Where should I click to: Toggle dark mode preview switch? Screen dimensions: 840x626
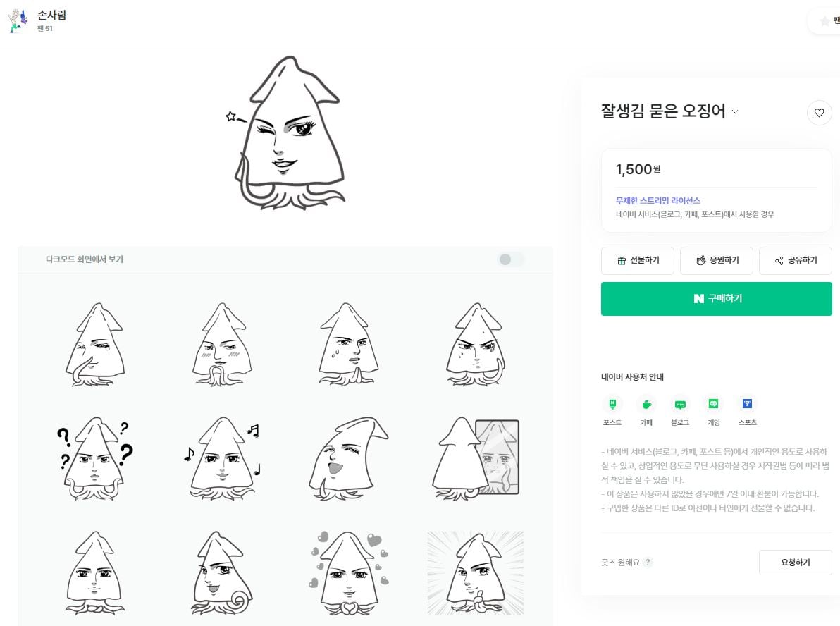[510, 259]
